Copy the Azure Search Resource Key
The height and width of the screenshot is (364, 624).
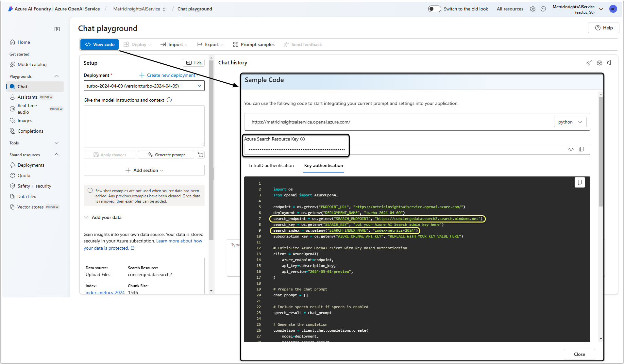582,149
